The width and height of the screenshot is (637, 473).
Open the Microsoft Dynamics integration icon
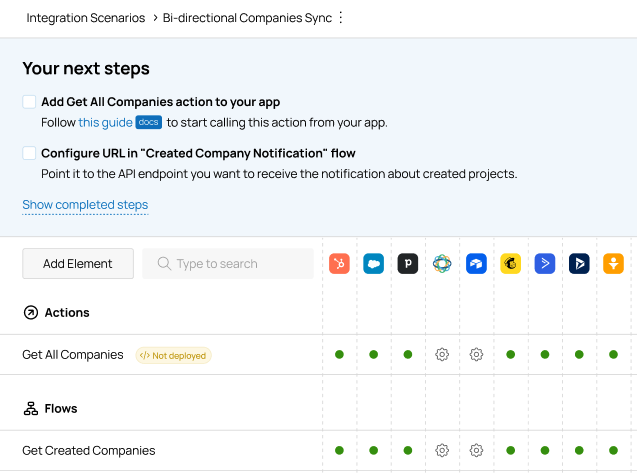coord(579,264)
